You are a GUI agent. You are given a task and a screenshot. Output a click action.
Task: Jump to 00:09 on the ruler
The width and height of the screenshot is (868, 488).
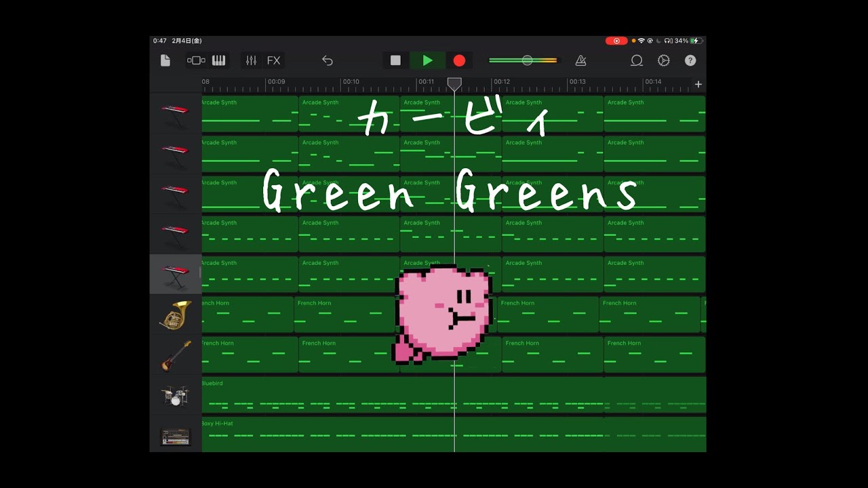[276, 82]
